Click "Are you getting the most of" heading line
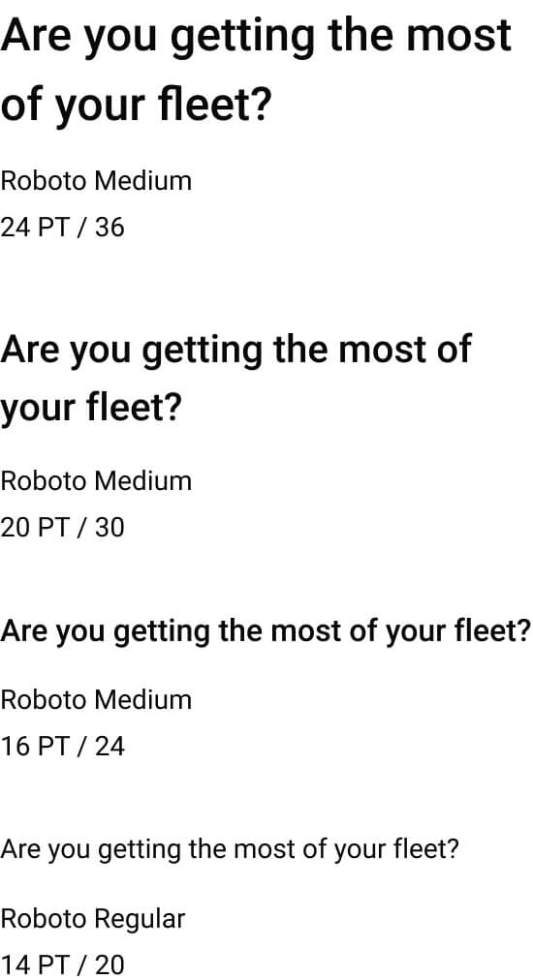 click(235, 350)
